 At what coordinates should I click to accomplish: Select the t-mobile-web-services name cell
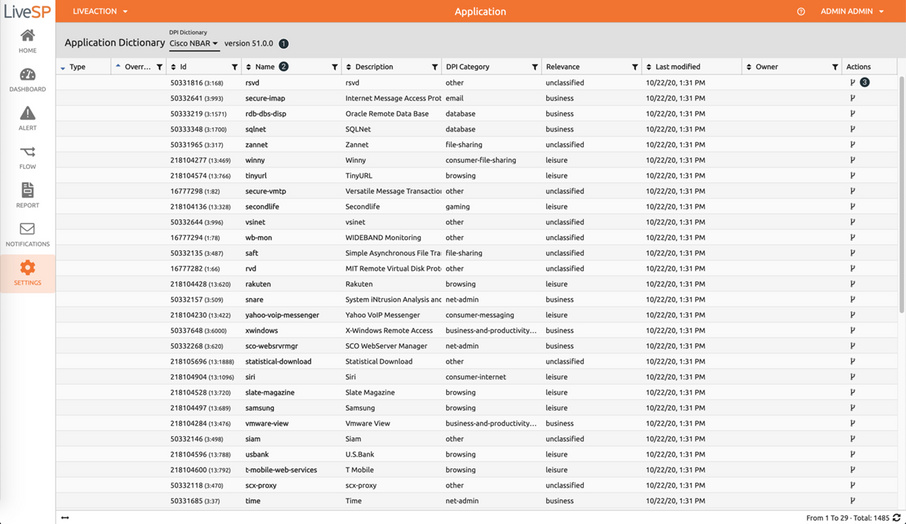click(281, 470)
